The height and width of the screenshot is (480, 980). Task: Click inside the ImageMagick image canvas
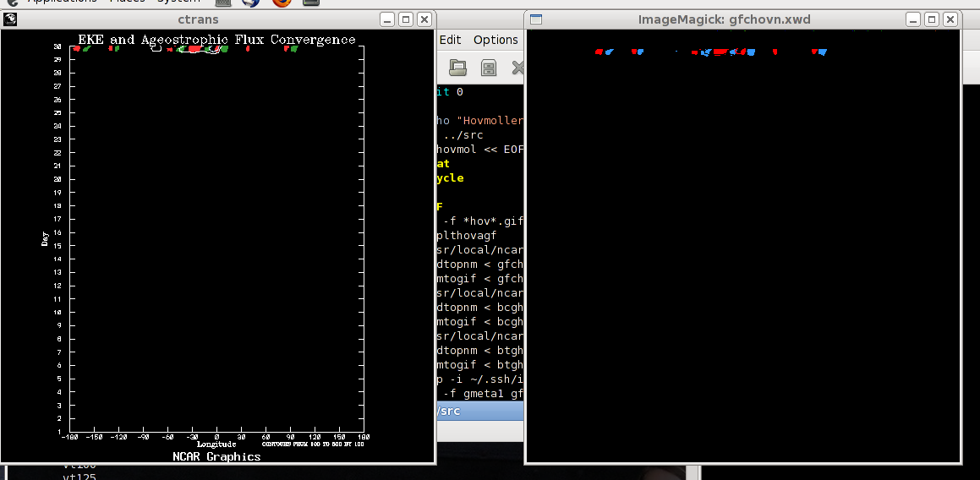click(x=742, y=254)
